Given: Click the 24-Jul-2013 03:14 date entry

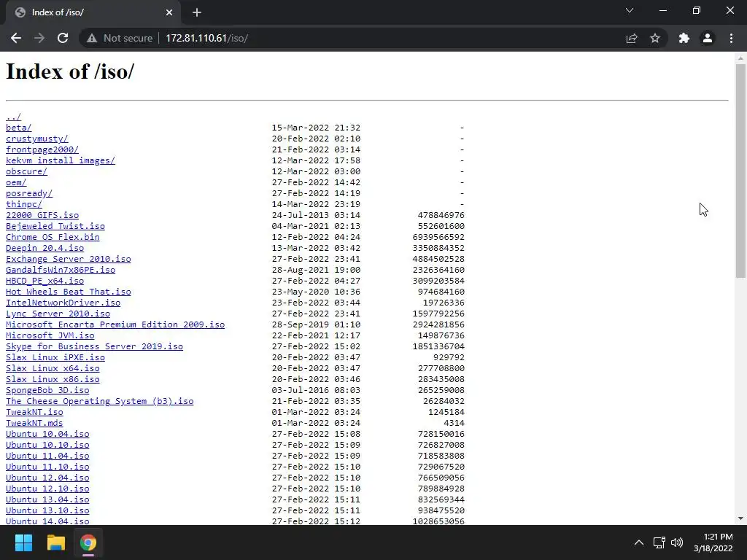Looking at the screenshot, I should pos(316,215).
